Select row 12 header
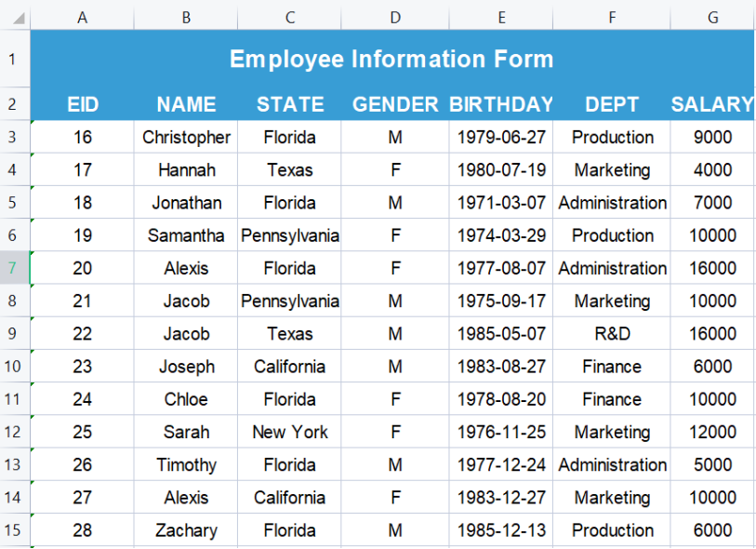 coord(14,432)
